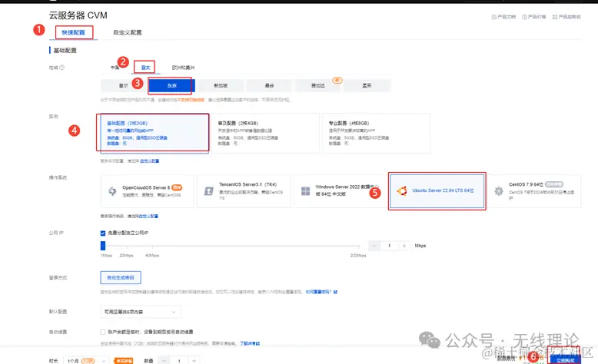This screenshot has height=364, width=598.
Task: Switch to the 自定义配置 tab
Action: [128, 32]
